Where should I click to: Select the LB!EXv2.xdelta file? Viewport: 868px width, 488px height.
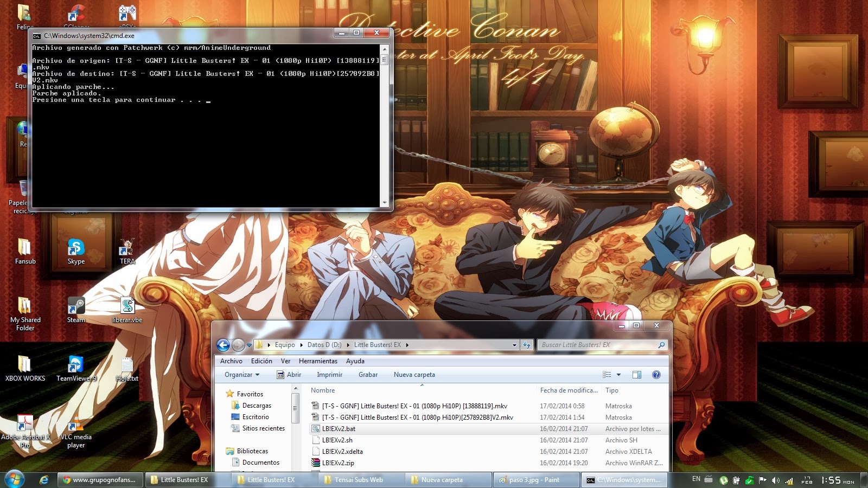coord(342,452)
